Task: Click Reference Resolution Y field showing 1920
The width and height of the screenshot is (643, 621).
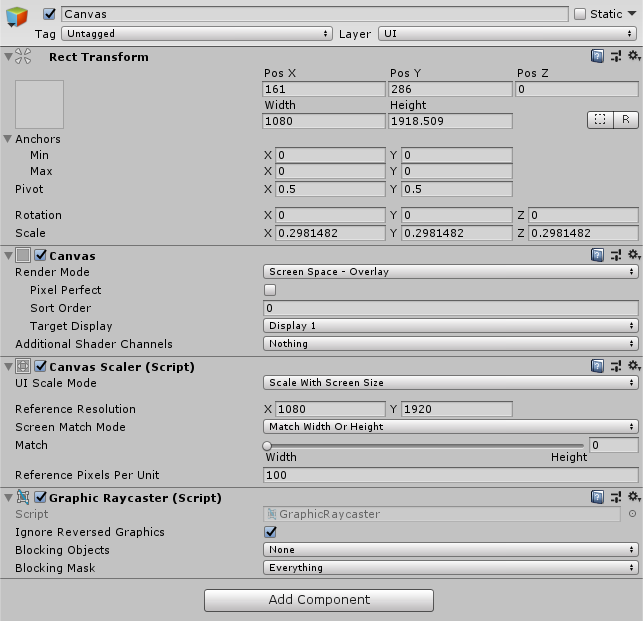Action: point(456,409)
